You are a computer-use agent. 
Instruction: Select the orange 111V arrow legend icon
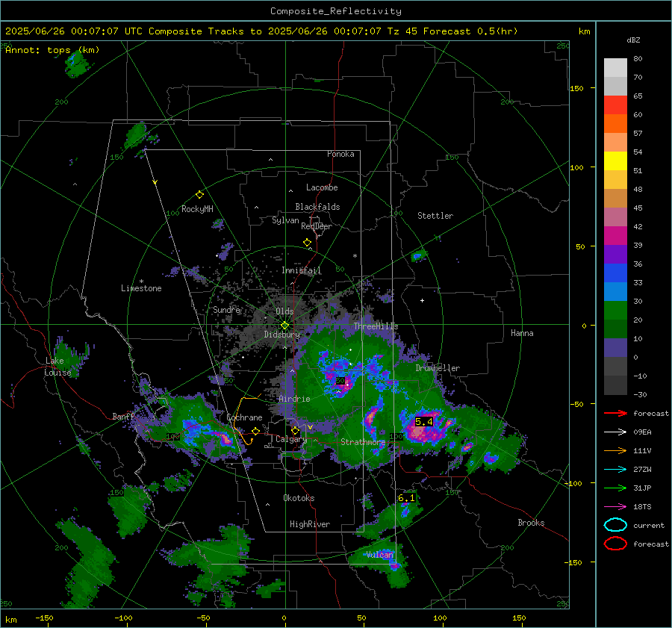615,450
